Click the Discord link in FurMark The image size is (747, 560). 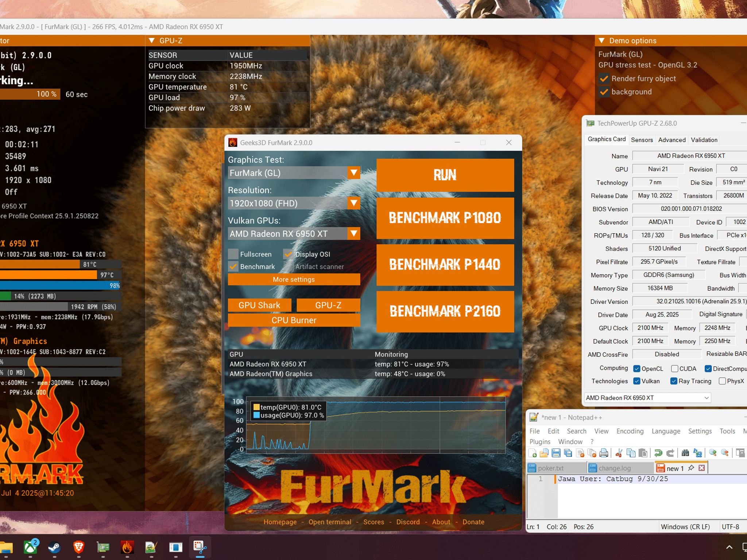(408, 522)
